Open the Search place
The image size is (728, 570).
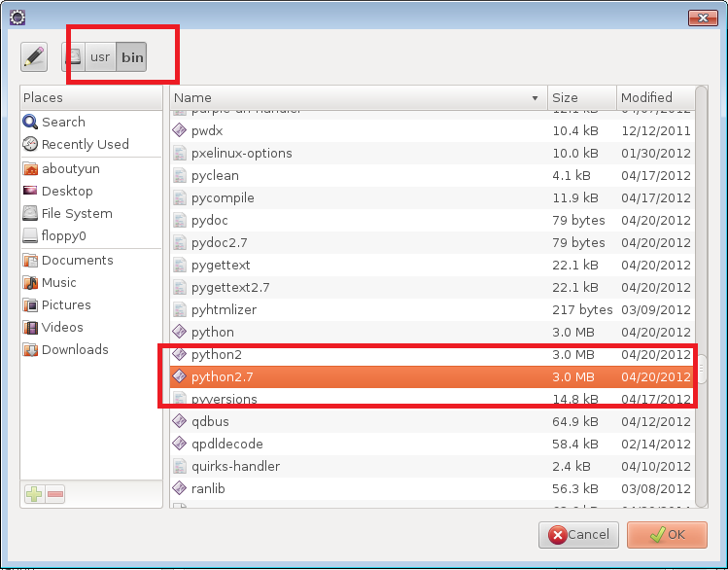(63, 122)
